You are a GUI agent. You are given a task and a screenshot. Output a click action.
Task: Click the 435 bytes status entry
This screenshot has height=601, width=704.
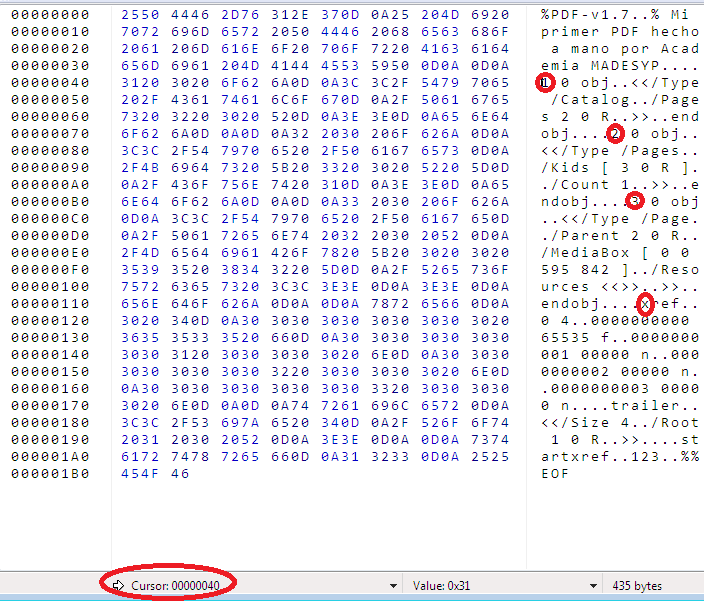point(637,586)
